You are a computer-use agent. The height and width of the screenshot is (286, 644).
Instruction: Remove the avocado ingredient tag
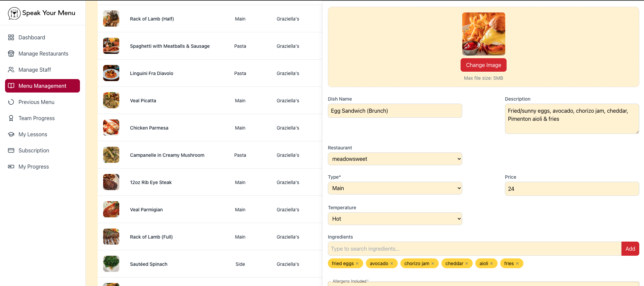pyautogui.click(x=392, y=263)
